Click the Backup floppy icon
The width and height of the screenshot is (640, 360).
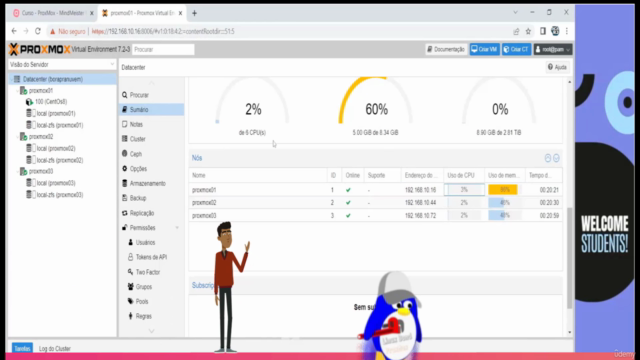124,198
